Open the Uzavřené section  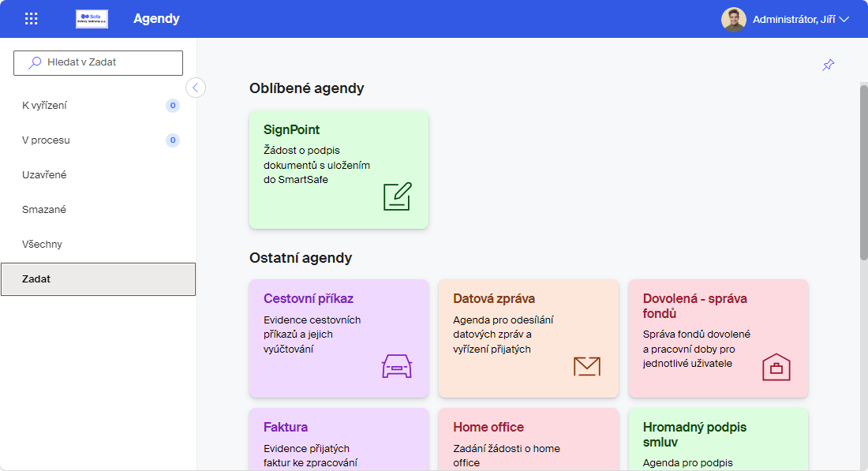click(99, 175)
